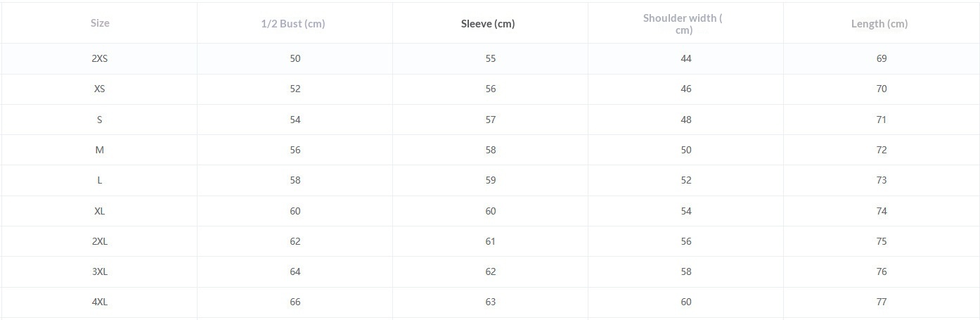Click the Size column header
Image resolution: width=980 pixels, height=320 pixels.
pos(100,23)
